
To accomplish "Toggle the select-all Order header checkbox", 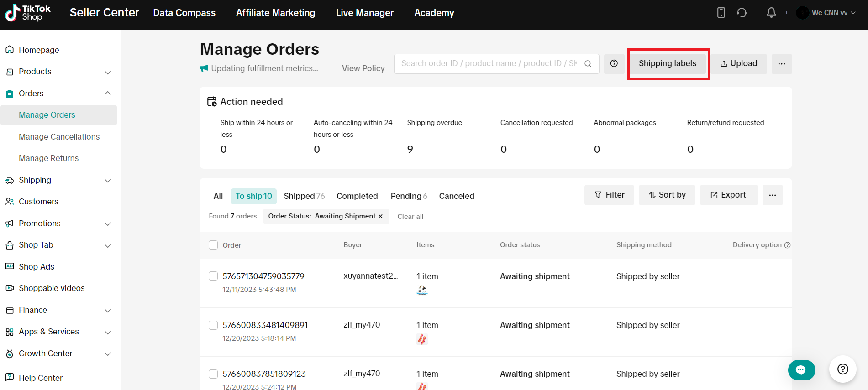I will 213,245.
